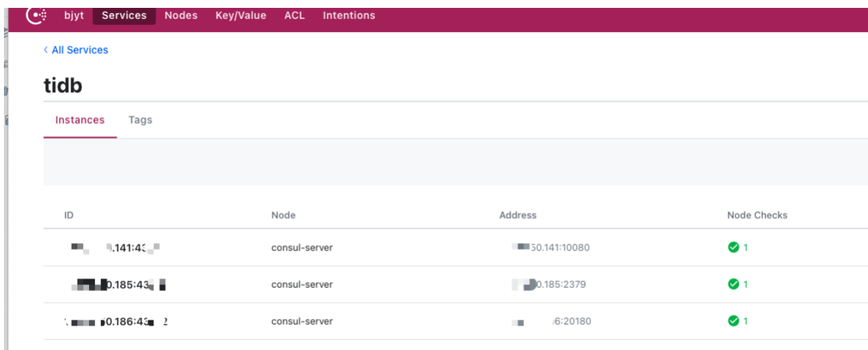Screen dimensions: 868x350
Task: Click consul-server node in first row
Action: (x=302, y=248)
